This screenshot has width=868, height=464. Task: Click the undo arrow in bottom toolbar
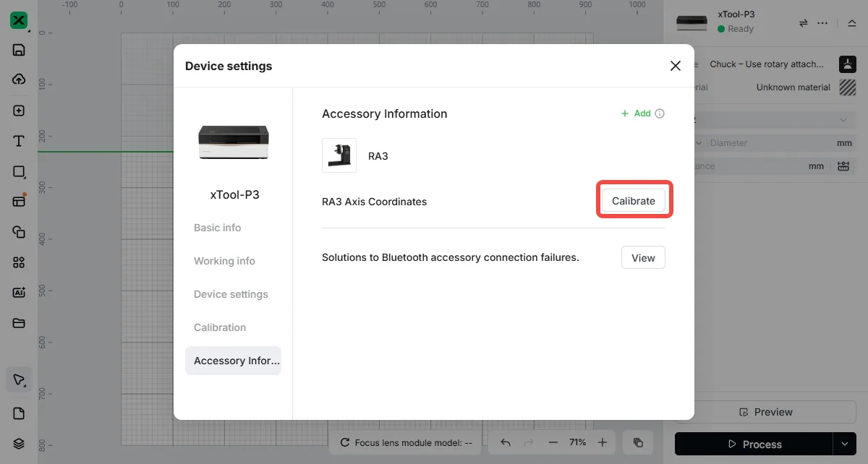tap(506, 442)
